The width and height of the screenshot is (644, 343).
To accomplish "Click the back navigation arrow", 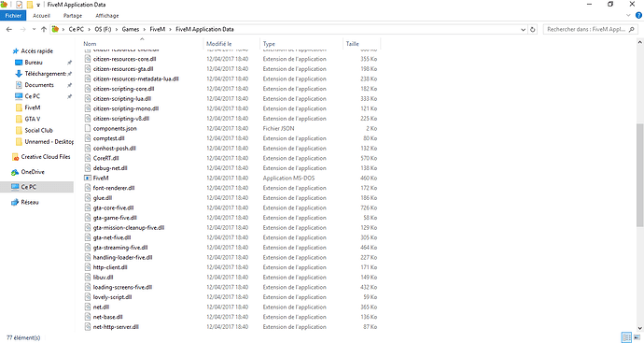I will (x=9, y=29).
